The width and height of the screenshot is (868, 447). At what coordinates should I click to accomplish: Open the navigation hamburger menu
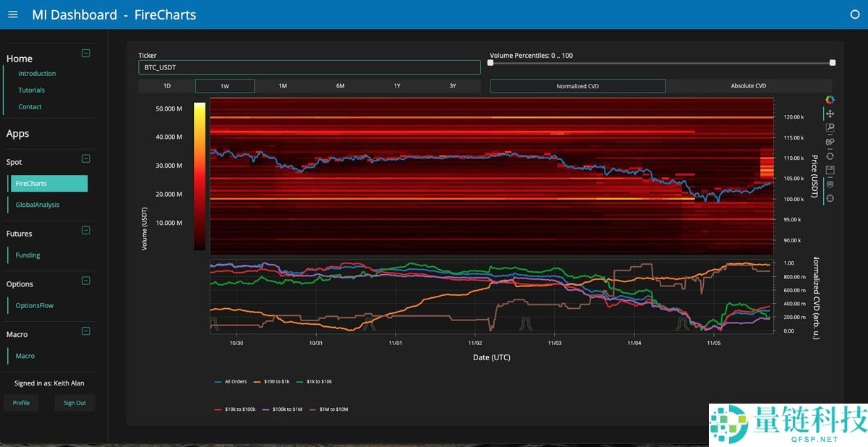12,14
